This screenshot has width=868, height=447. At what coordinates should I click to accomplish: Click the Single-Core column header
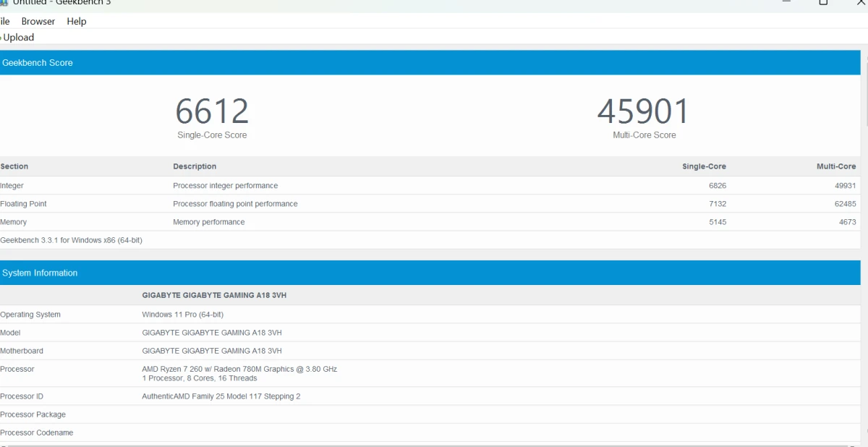704,166
